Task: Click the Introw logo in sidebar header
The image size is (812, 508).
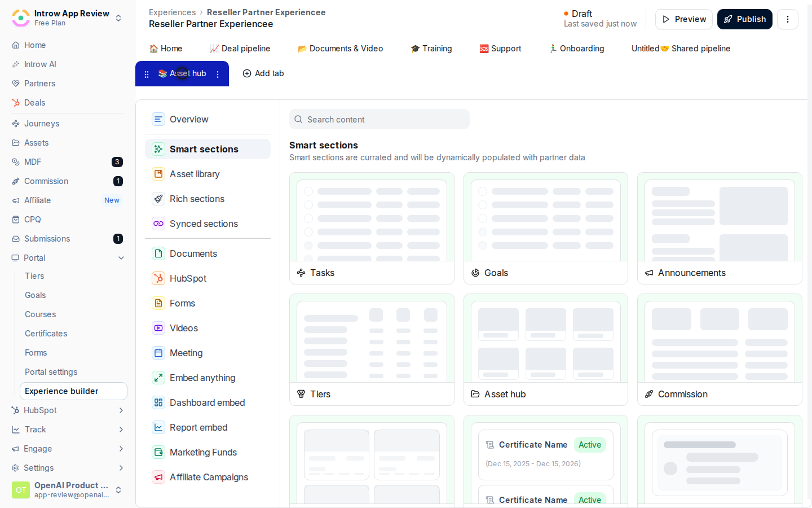Action: point(21,18)
